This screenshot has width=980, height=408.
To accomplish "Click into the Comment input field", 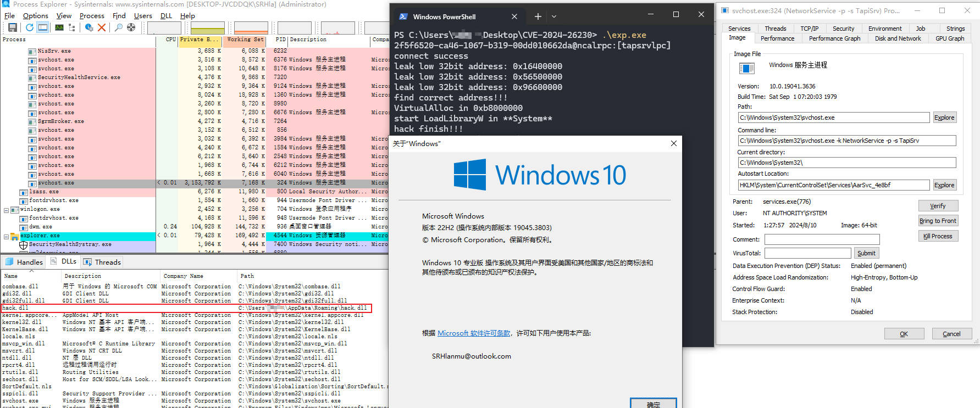I will [822, 239].
